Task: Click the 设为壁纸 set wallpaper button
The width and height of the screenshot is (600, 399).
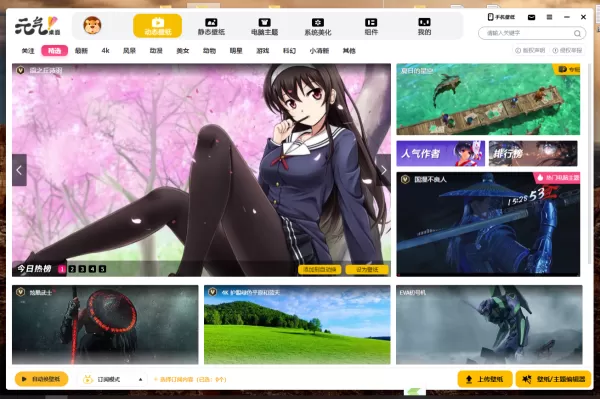Action: (367, 270)
